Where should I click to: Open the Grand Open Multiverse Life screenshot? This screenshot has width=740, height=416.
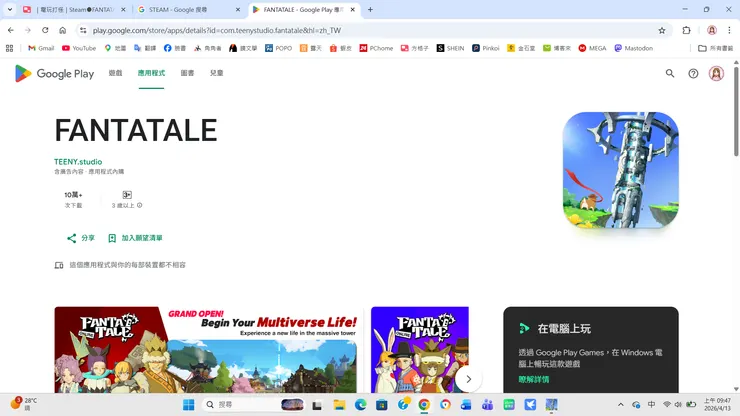[x=205, y=349]
